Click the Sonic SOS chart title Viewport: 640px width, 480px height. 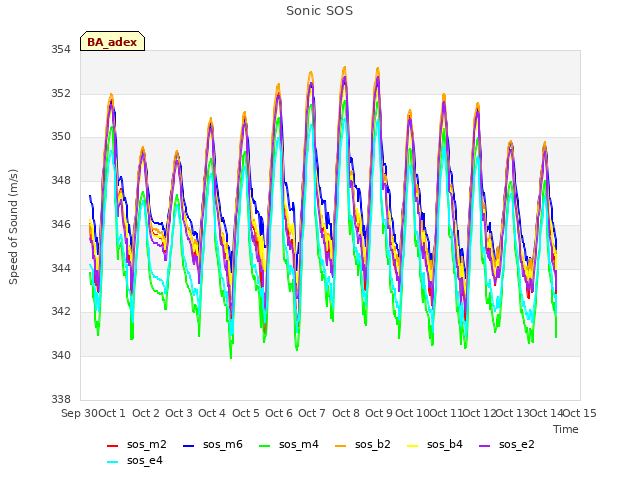pos(320,11)
